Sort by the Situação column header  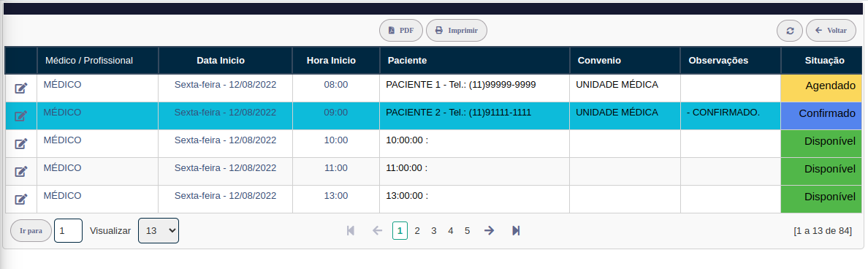[824, 61]
